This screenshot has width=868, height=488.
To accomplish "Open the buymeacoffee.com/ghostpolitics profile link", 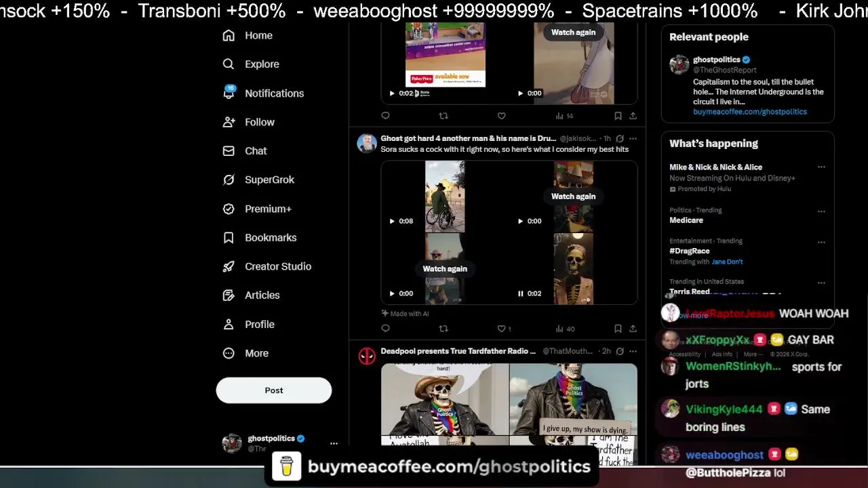I will pyautogui.click(x=750, y=112).
